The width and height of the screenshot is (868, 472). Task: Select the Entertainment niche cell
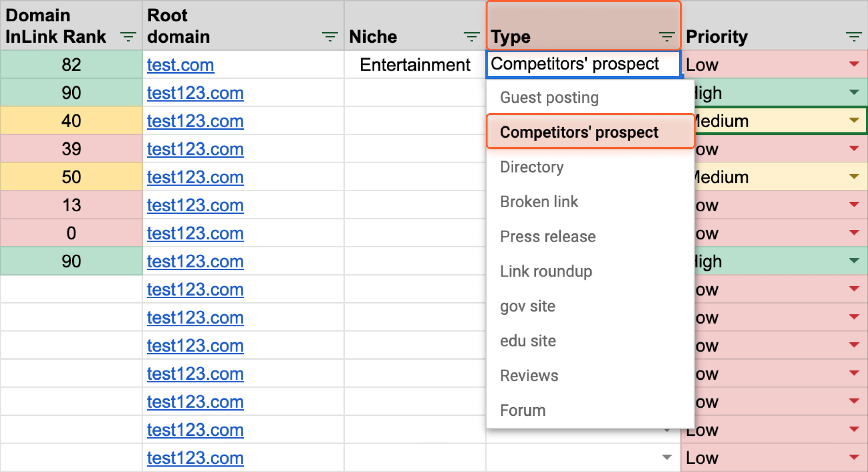point(414,65)
